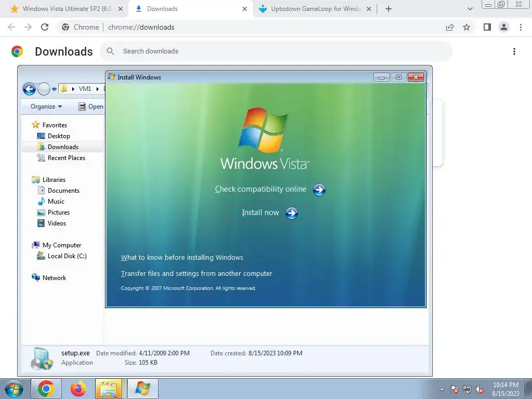Select Network in the navigation pane
The image size is (532, 399).
[49, 278]
